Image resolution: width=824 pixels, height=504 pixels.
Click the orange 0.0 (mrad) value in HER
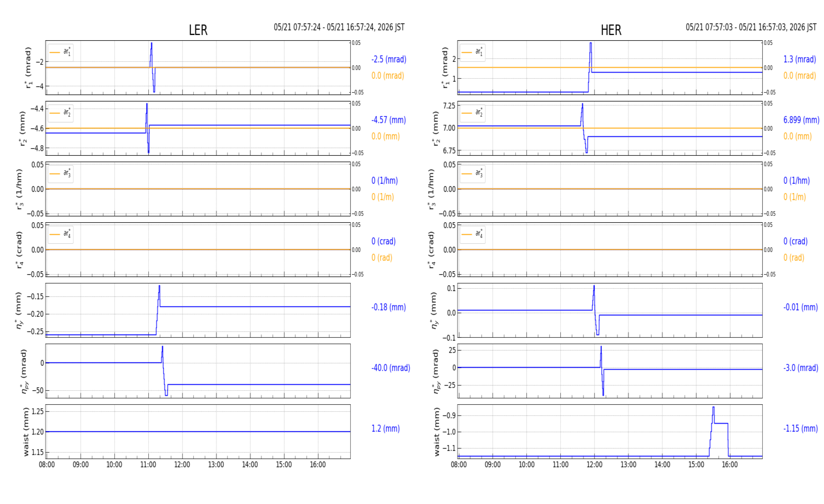coord(799,76)
